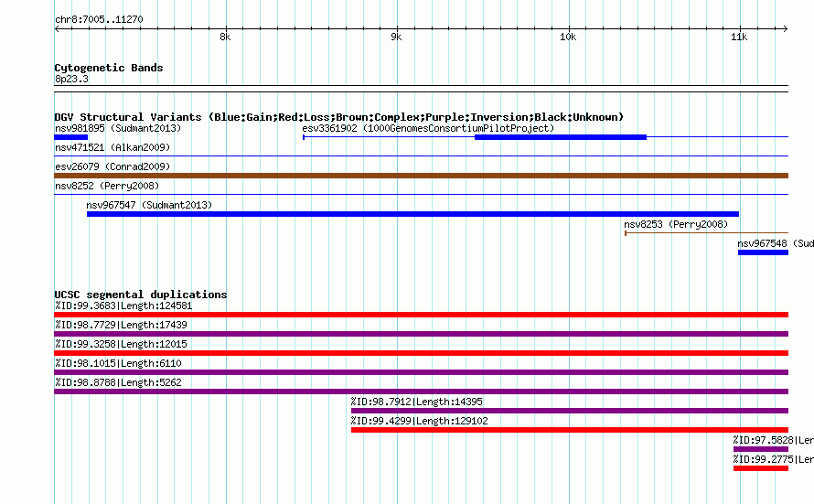Open the esv3361902 (1000GenomesConsortiumPilotProject) label
The height and width of the screenshot is (504, 814).
click(x=428, y=128)
